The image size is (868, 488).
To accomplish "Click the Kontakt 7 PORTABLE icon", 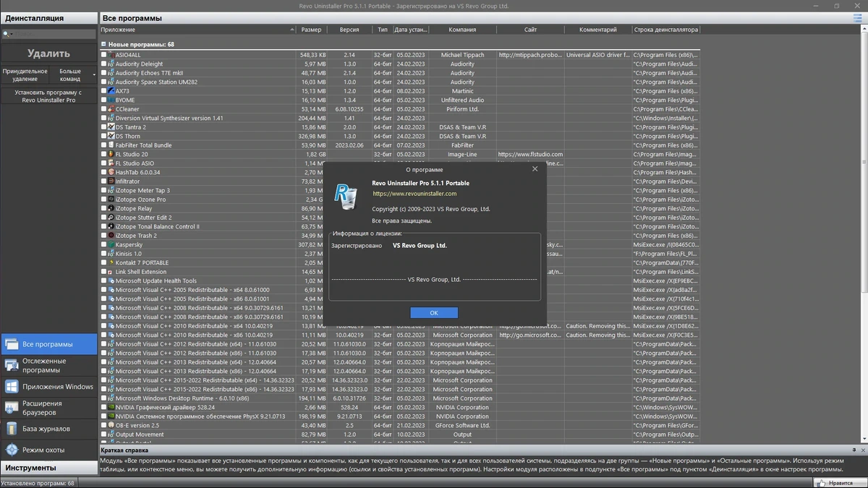I will click(x=111, y=262).
